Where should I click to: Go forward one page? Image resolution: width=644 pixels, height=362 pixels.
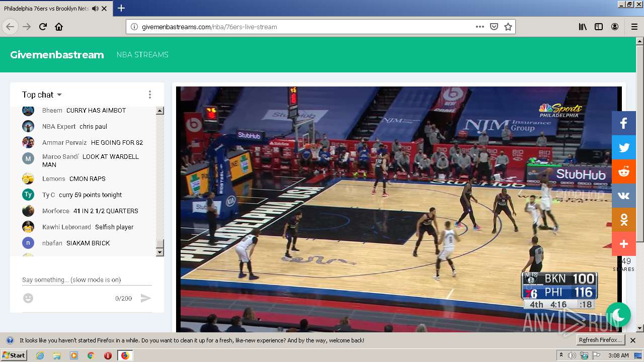click(27, 27)
